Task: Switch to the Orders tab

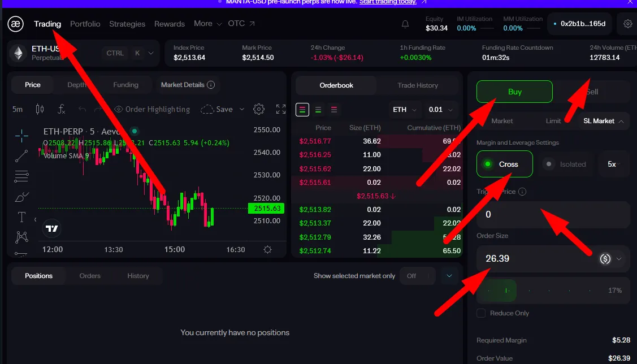Action: pos(90,276)
